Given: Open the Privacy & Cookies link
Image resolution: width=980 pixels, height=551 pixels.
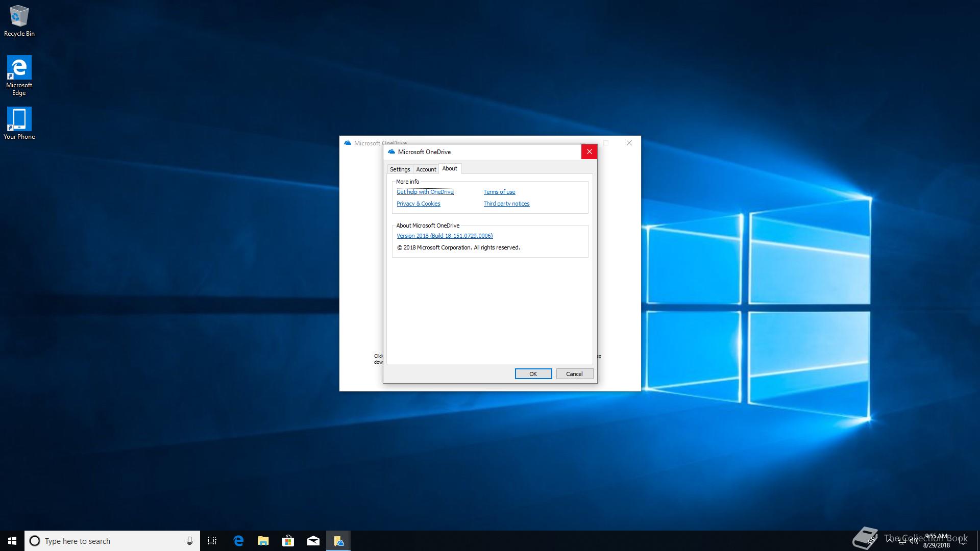Looking at the screenshot, I should pyautogui.click(x=419, y=204).
